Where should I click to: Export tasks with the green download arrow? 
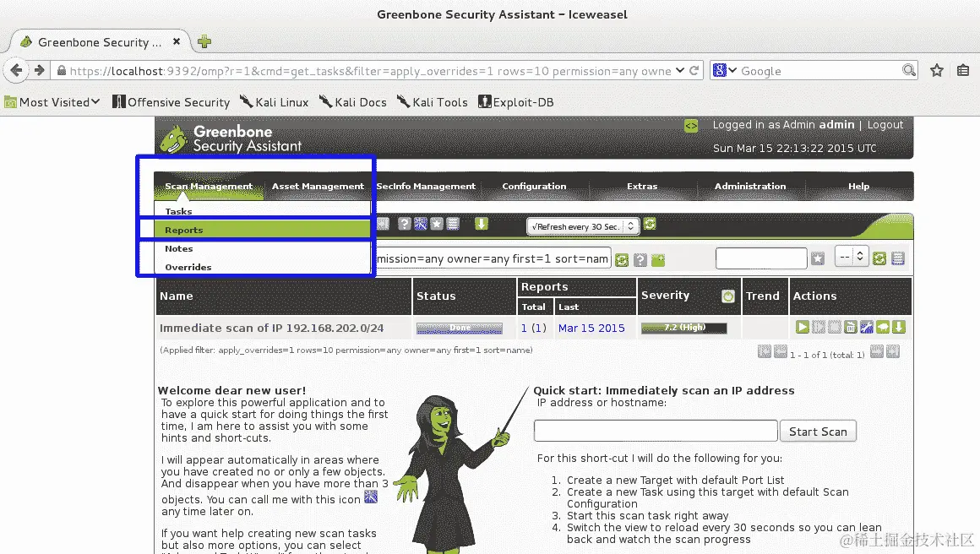[482, 224]
